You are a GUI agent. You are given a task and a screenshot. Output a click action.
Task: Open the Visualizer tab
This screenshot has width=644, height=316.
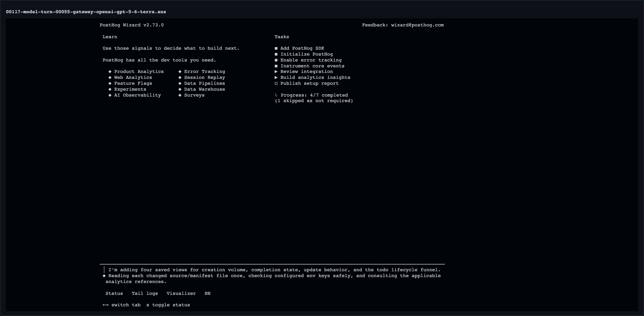tap(181, 293)
